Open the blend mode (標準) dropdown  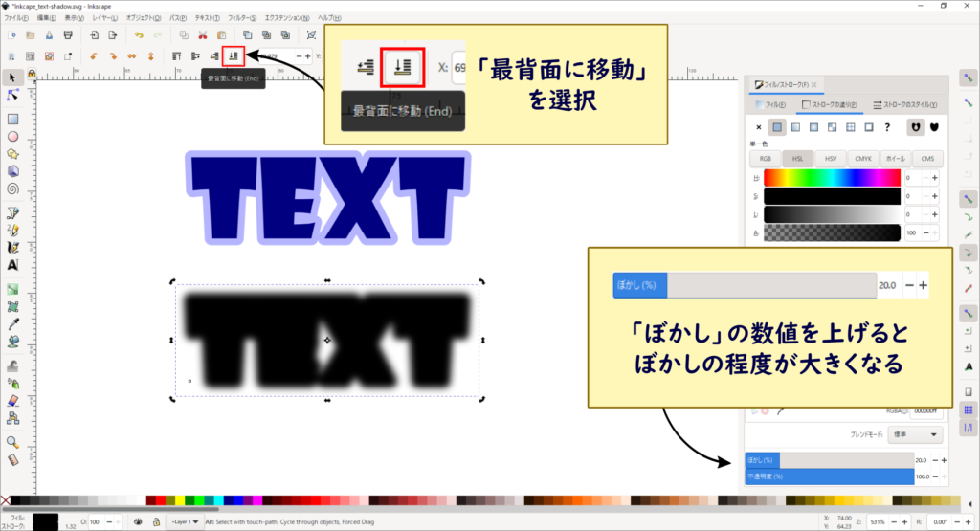point(915,434)
